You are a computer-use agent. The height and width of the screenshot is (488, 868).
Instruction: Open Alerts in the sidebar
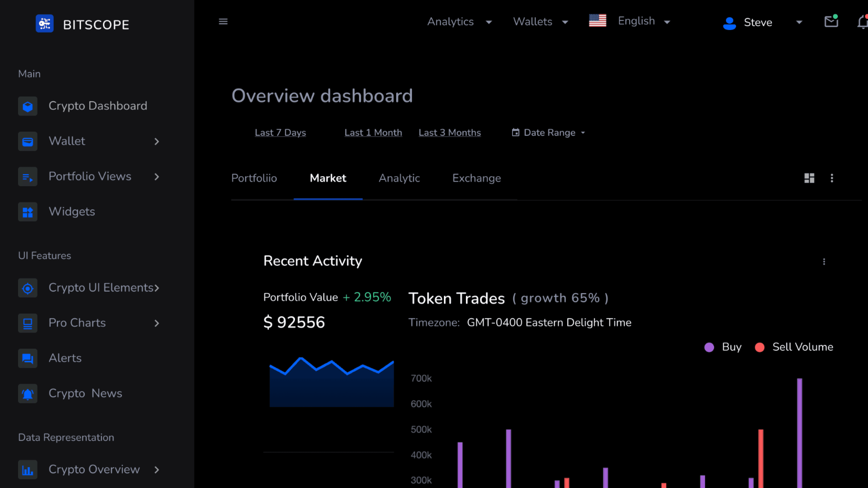65,358
